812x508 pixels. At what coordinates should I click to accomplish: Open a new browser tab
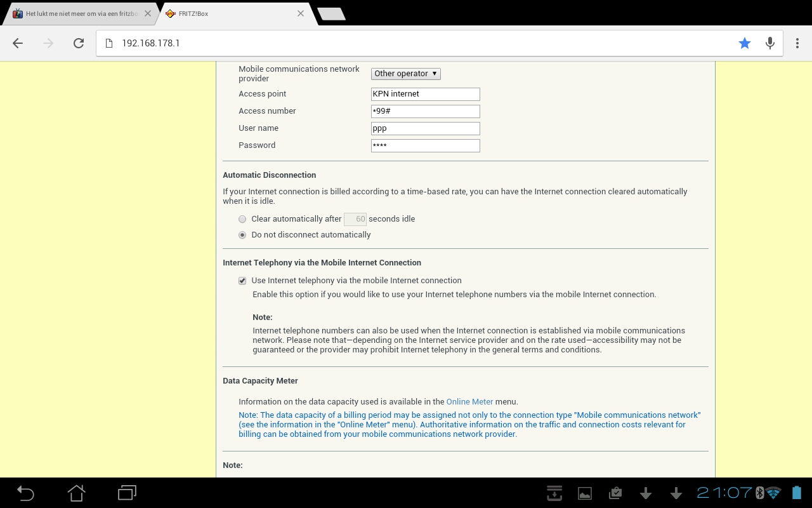(x=331, y=13)
